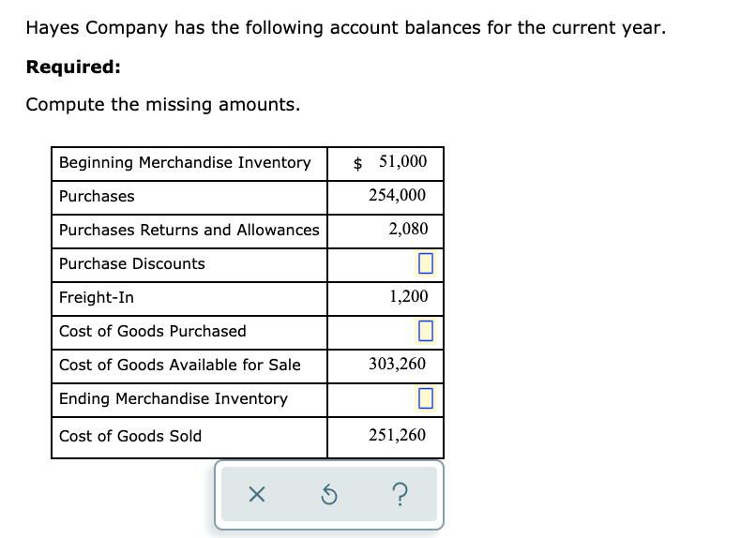Screen dimensions: 756x538
Task: Click the 2,080 returns amount
Action: pyautogui.click(x=408, y=229)
